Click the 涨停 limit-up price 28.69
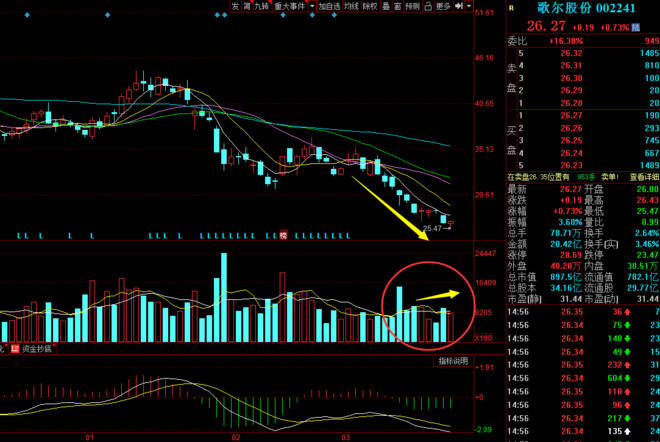 (x=571, y=255)
